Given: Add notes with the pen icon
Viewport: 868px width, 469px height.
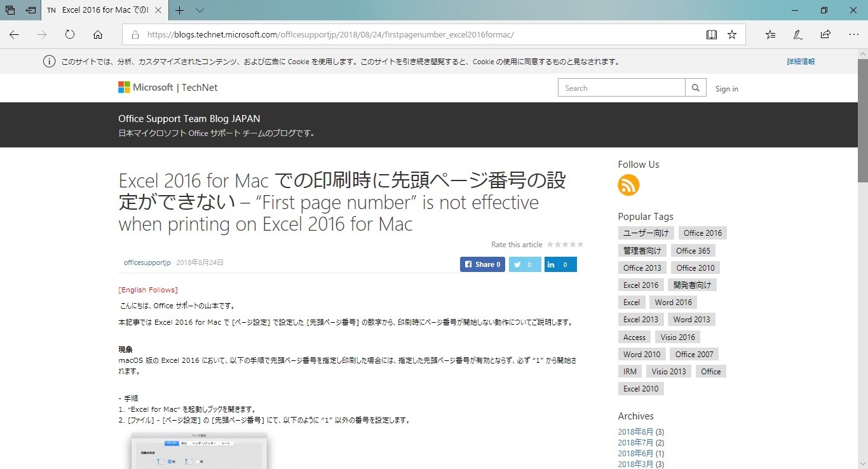Looking at the screenshot, I should [x=797, y=34].
